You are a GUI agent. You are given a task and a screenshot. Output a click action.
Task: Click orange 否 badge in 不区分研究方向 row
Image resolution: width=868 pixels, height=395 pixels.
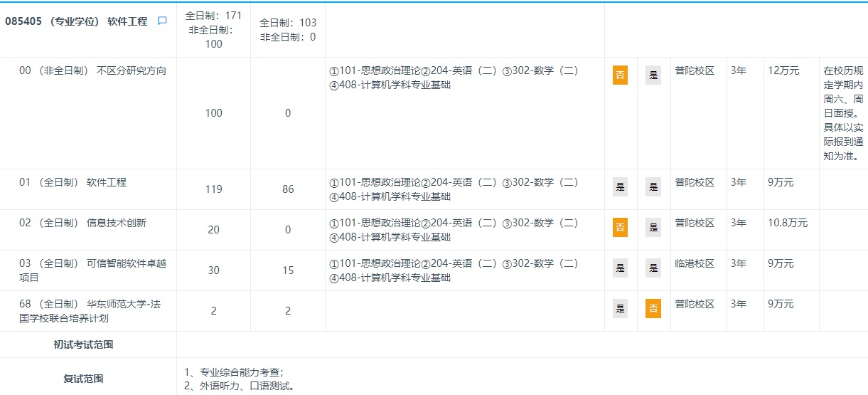pos(620,75)
